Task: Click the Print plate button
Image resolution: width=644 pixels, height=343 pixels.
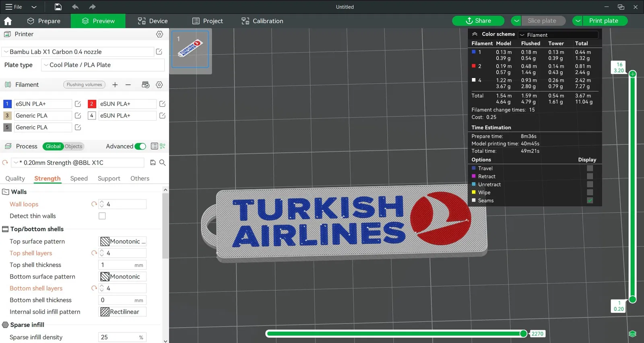Action: 603,21
